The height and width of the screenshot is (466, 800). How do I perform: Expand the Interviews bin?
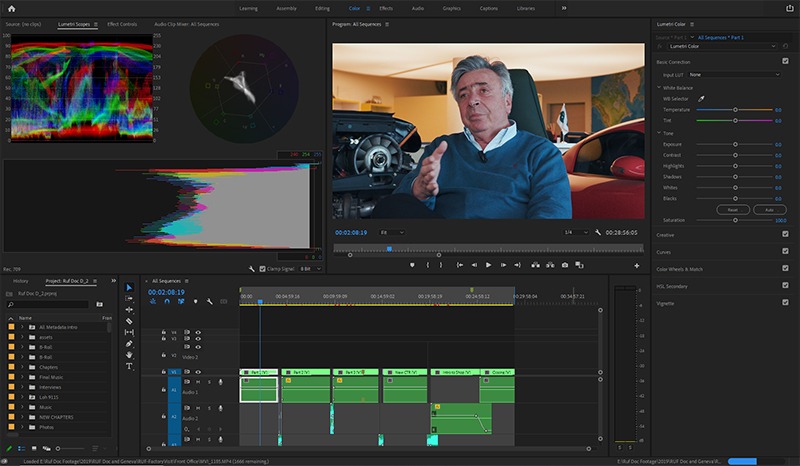click(x=22, y=387)
